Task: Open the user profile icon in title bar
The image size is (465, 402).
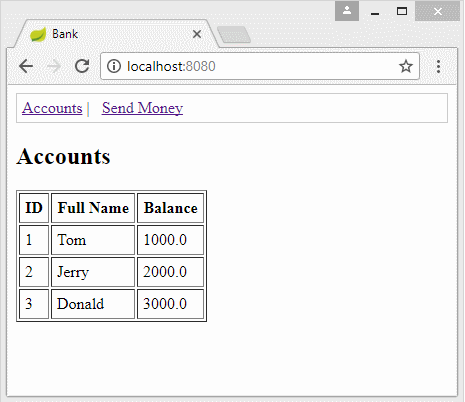Action: coord(347,11)
